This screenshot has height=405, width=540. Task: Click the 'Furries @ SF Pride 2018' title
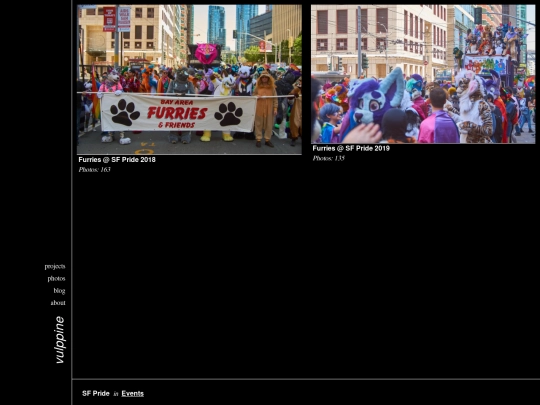(x=117, y=160)
